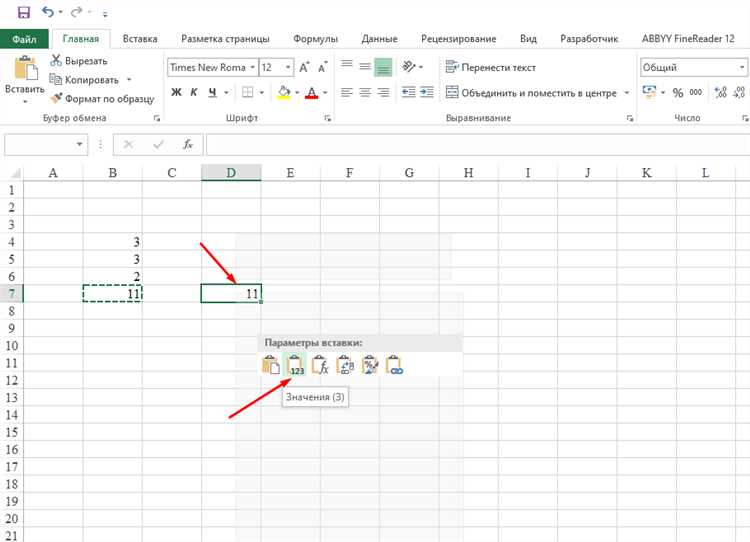Toggle bold Ж formatting
The width and height of the screenshot is (750, 542).
(x=176, y=92)
